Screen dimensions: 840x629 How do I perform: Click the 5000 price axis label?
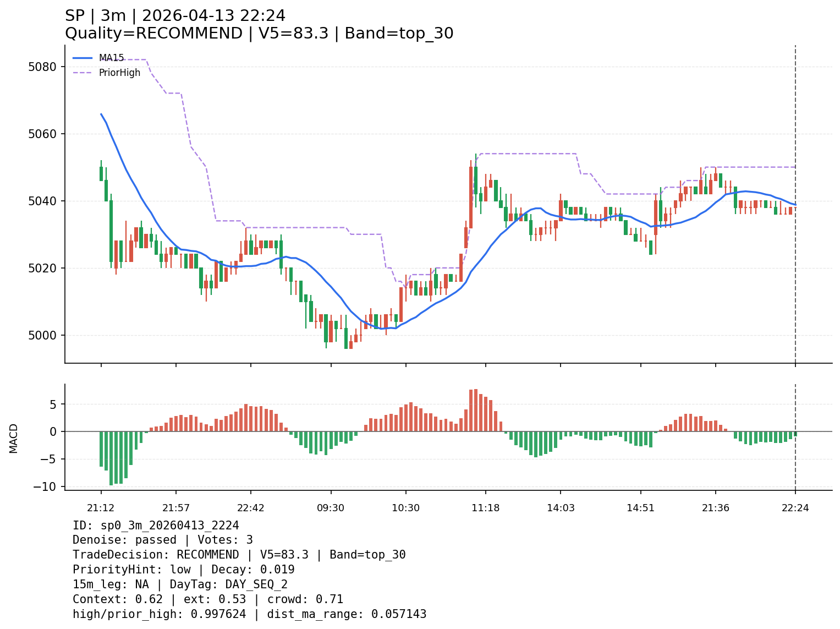(x=42, y=336)
